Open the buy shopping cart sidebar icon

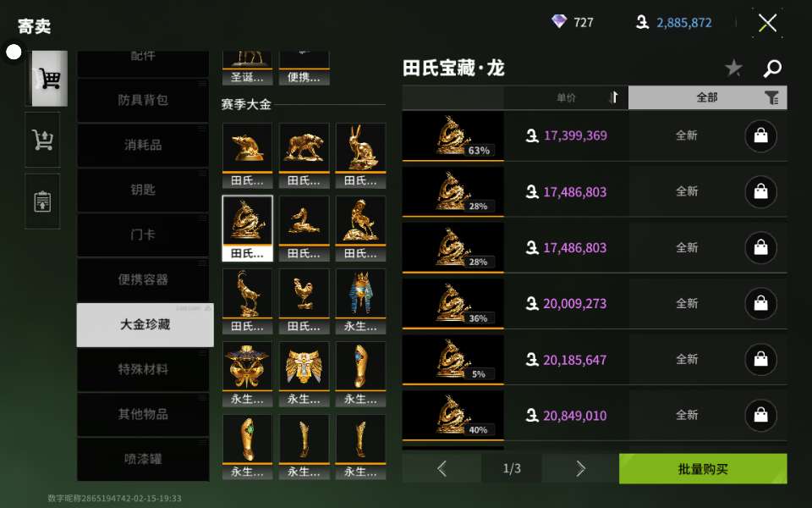pos(47,79)
